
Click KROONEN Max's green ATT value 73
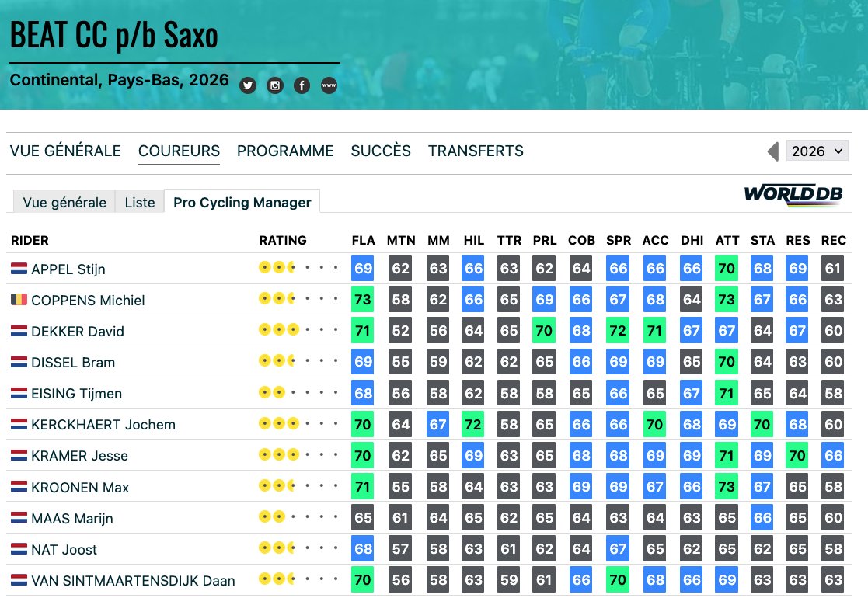727,486
